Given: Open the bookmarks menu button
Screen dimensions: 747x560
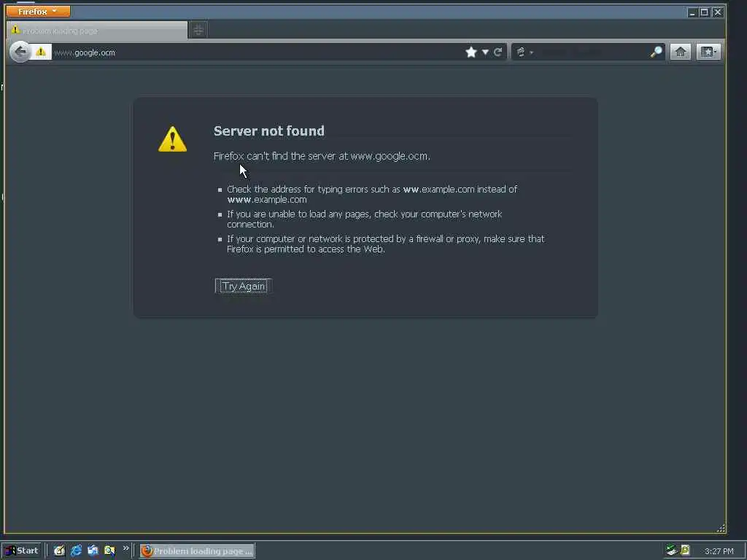Looking at the screenshot, I should click(708, 52).
